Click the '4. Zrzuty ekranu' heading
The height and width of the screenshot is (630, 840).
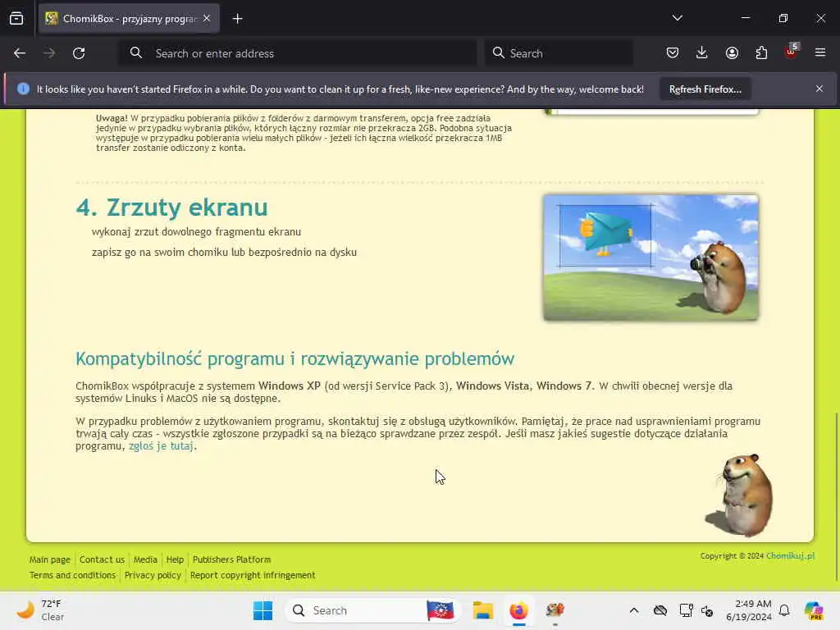click(x=171, y=208)
